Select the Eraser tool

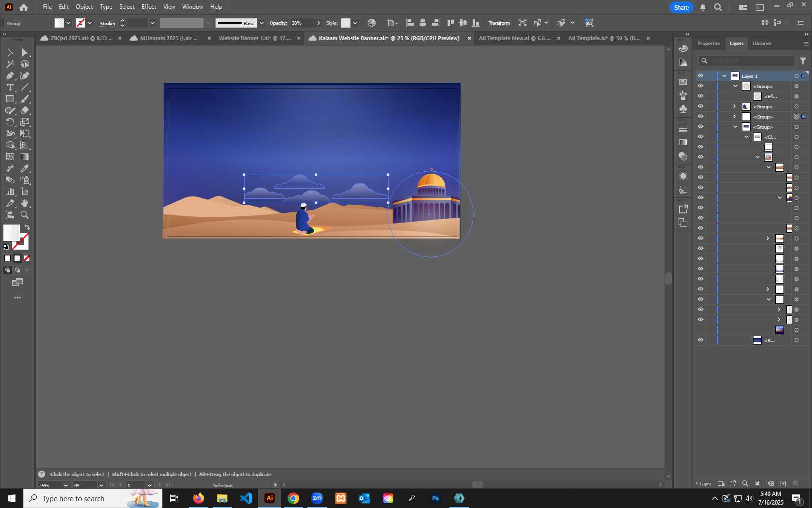[x=25, y=110]
